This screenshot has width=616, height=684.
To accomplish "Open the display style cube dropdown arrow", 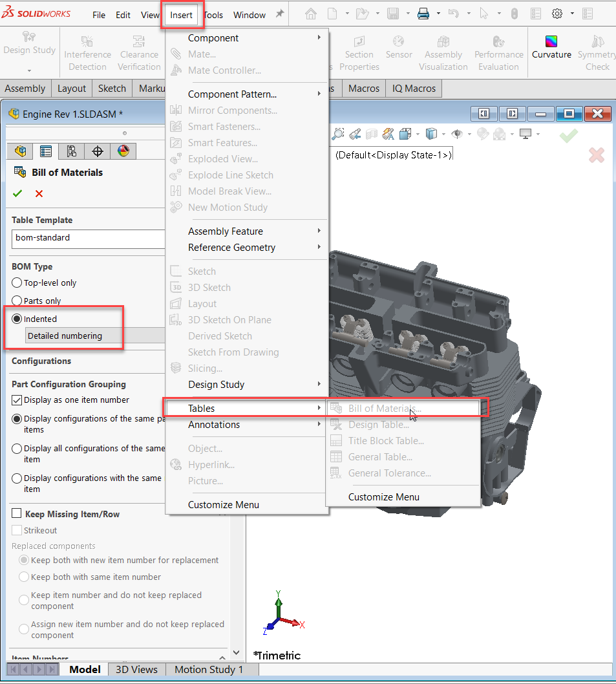I will click(443, 134).
